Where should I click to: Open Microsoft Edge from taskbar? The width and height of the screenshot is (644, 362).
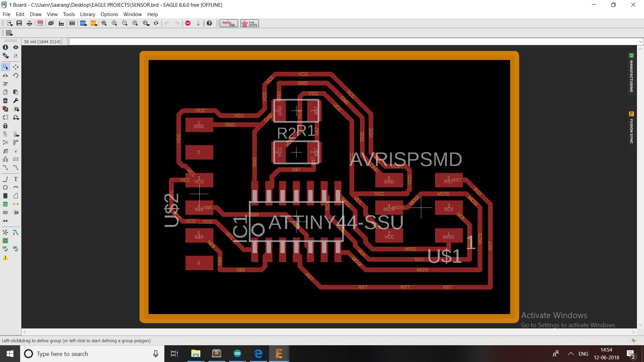pos(258,354)
